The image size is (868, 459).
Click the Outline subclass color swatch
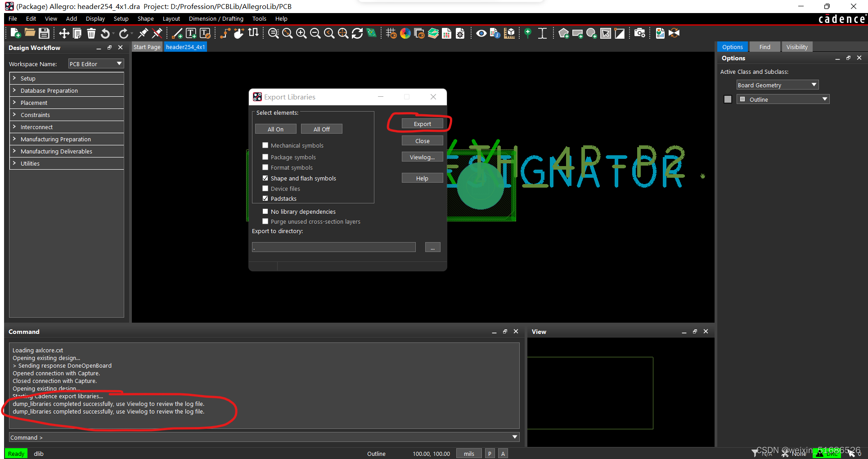(728, 99)
